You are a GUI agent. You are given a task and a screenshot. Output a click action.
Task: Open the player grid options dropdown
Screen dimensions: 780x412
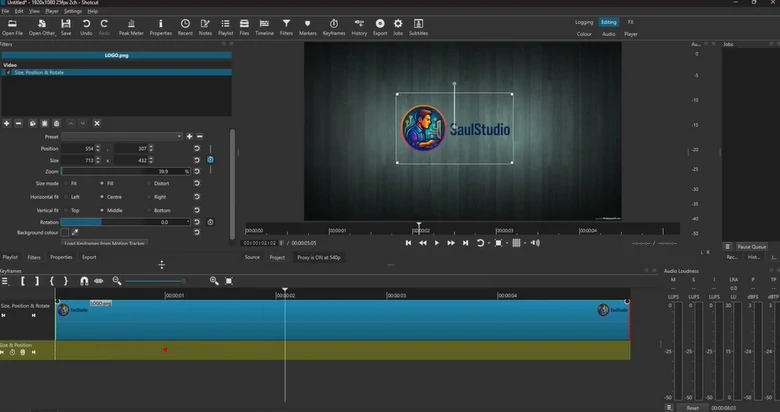point(525,243)
